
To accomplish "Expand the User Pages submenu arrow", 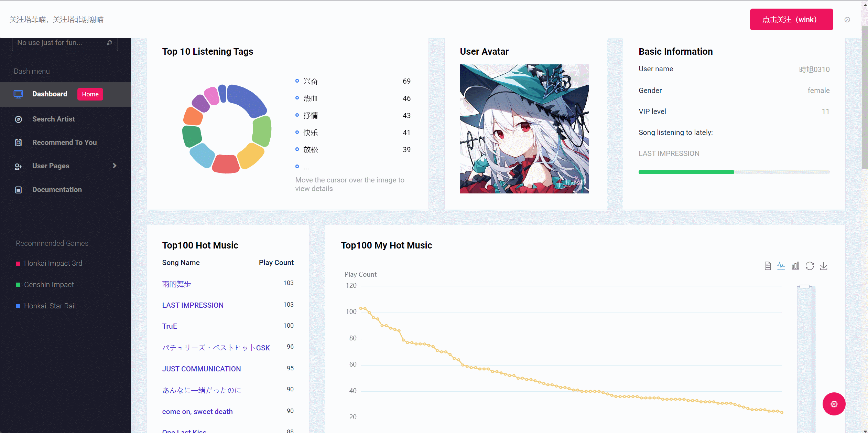I will pos(115,166).
